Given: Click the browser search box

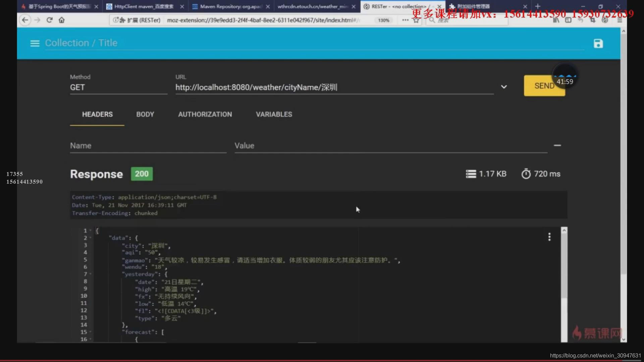Looking at the screenshot, I should pyautogui.click(x=467, y=20).
